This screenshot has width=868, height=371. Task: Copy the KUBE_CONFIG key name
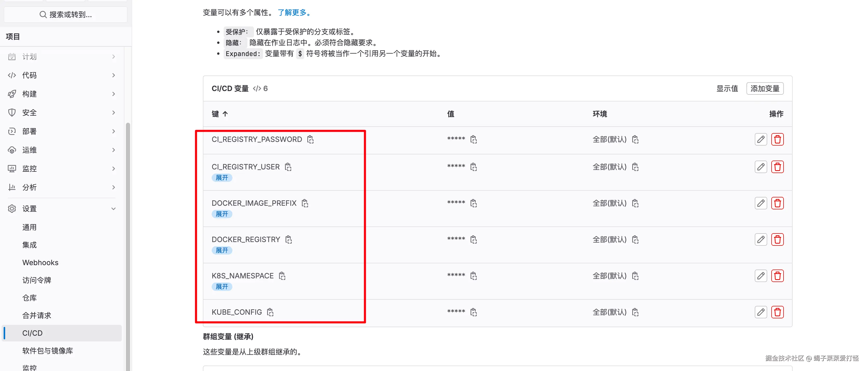[x=270, y=312]
